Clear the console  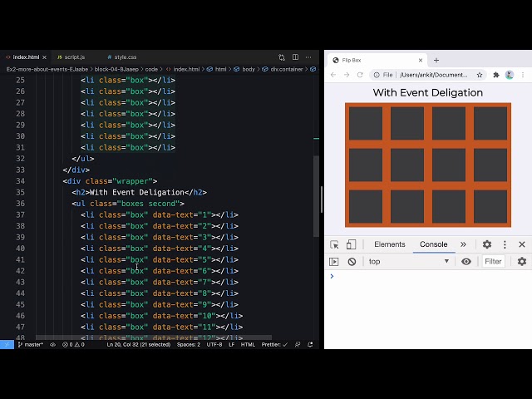[352, 262]
